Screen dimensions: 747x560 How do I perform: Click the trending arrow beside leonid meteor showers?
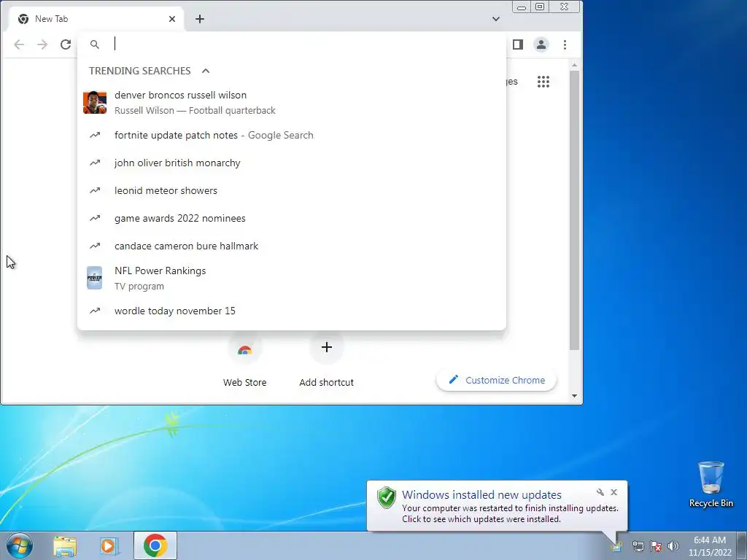click(95, 190)
